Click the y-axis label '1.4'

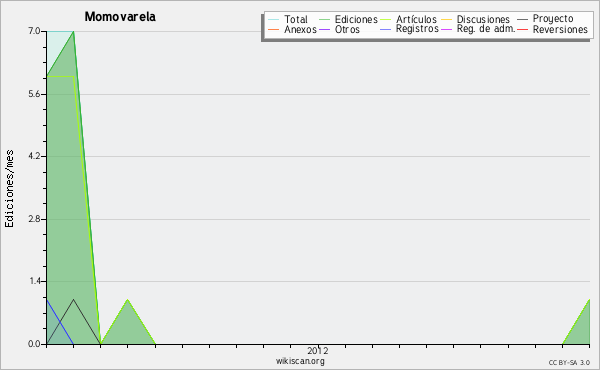click(35, 282)
